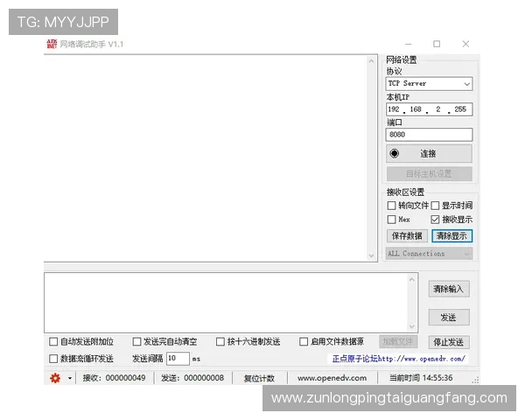525x420 pixels.
Task: Click the send box scroll down arrow
Action: click(412, 326)
